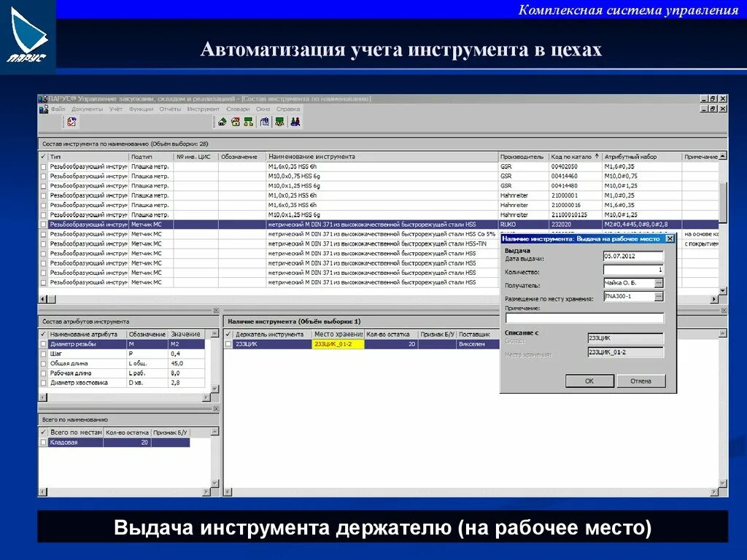
Task: Open the Справка menu
Action: [287, 109]
